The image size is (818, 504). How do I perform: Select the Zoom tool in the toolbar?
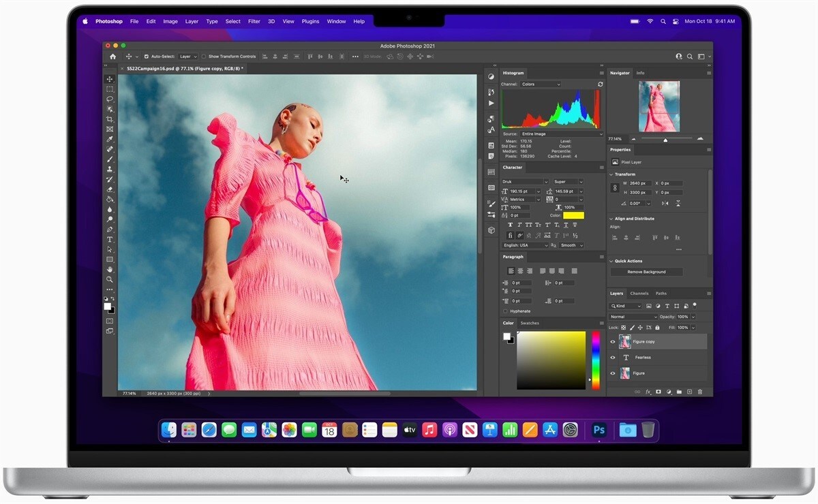[110, 279]
